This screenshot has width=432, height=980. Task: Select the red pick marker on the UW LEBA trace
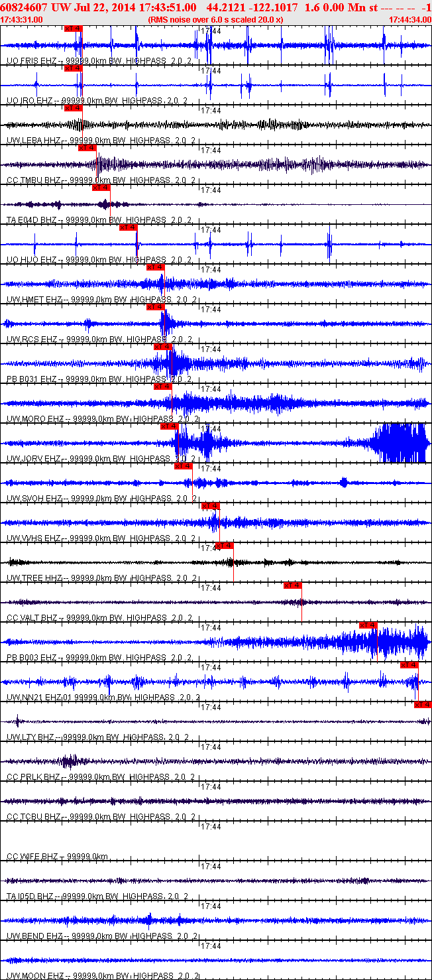click(x=73, y=108)
